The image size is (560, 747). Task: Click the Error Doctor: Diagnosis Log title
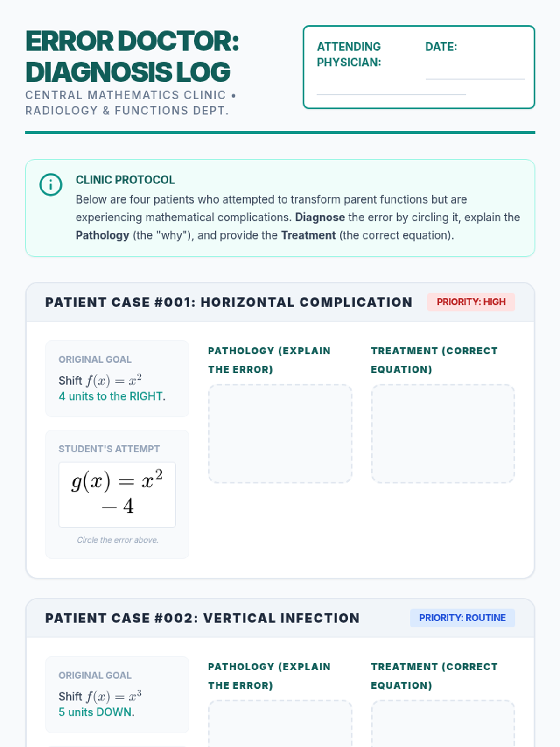click(x=132, y=56)
